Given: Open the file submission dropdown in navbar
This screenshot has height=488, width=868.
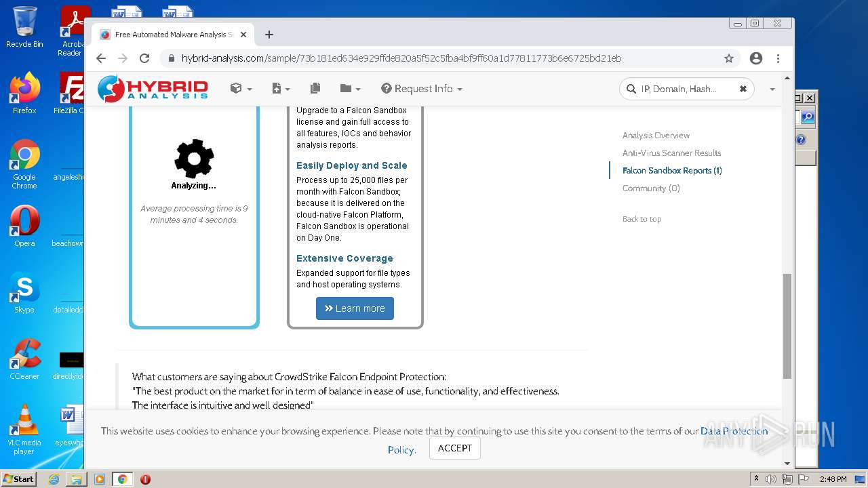Looking at the screenshot, I should [280, 89].
